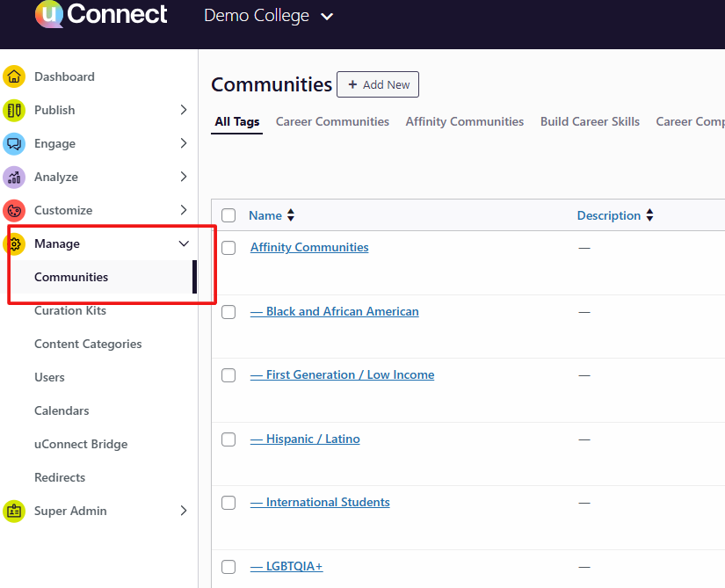Expand the Publish submenu chevron
Viewport: 725px width, 588px height.
click(183, 110)
